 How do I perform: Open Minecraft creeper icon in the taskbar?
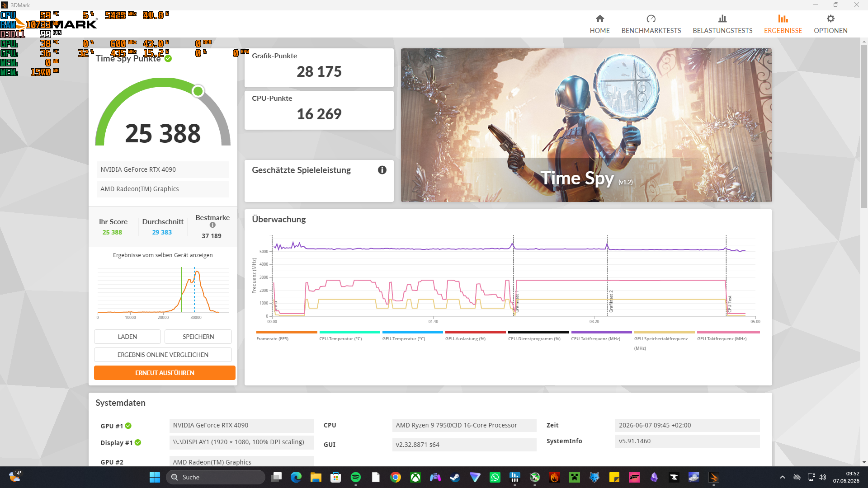pos(575,477)
